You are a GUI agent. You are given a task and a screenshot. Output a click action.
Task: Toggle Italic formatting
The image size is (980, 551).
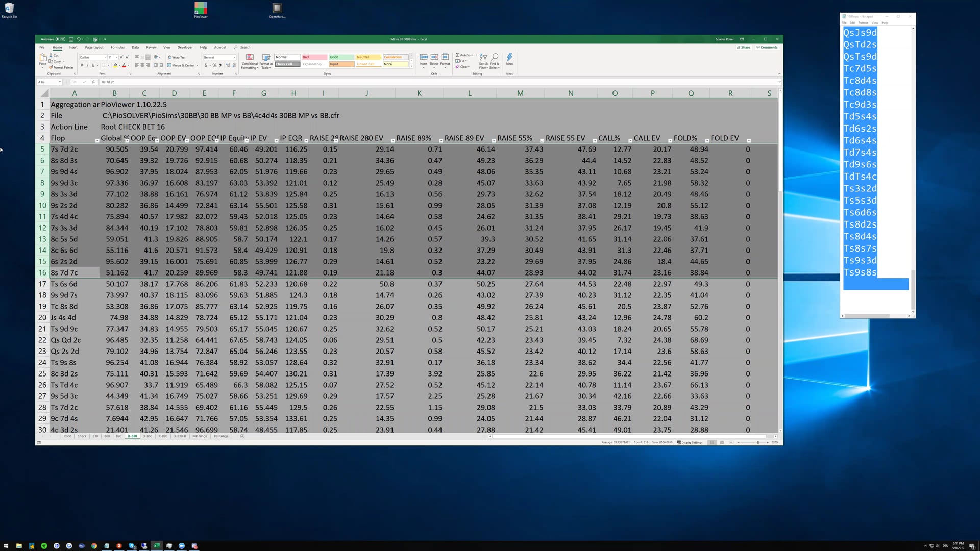point(88,65)
